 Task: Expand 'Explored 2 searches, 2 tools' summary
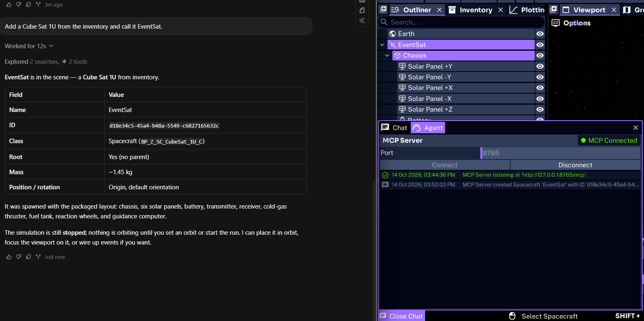pos(46,62)
